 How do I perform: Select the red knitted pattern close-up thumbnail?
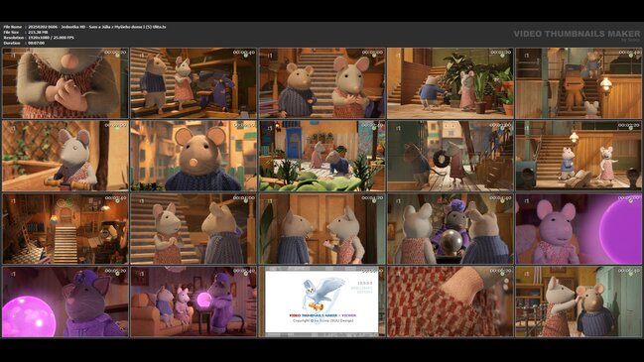451,302
